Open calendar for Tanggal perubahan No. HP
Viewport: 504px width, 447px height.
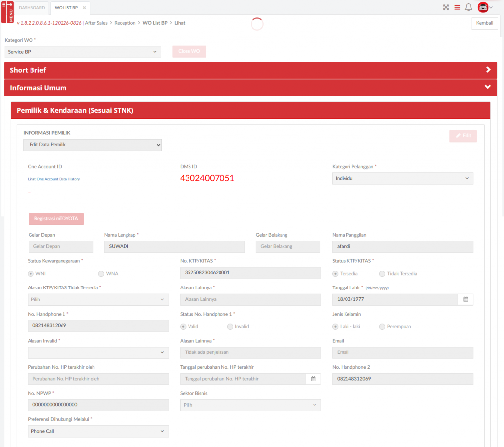tap(313, 379)
